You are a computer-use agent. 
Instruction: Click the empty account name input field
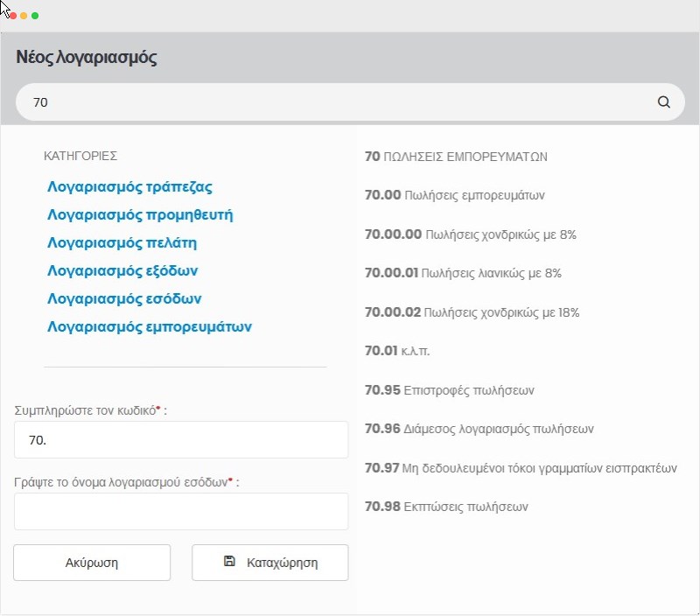click(181, 511)
